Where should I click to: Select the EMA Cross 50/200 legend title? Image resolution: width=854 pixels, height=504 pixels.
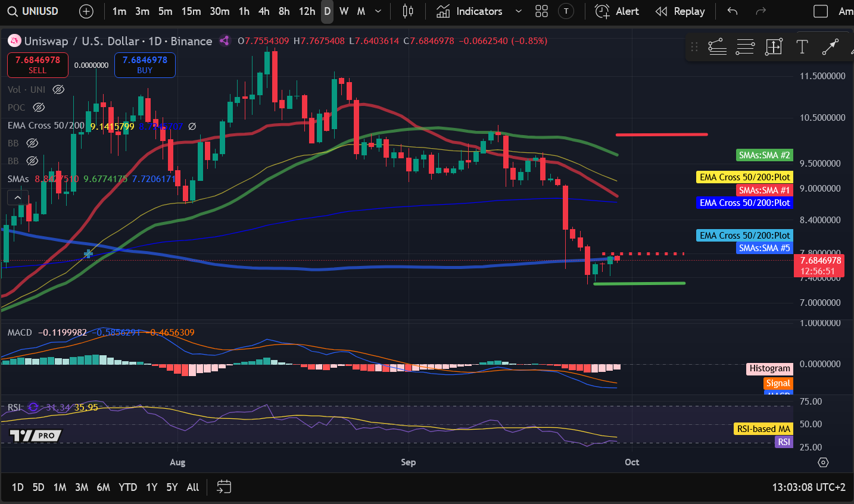[x=46, y=126]
